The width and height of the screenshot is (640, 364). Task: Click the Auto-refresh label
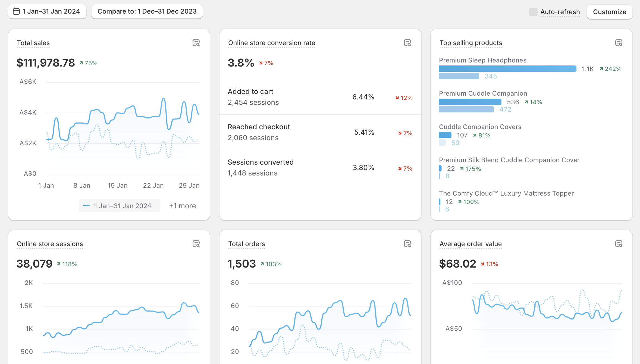coord(560,12)
